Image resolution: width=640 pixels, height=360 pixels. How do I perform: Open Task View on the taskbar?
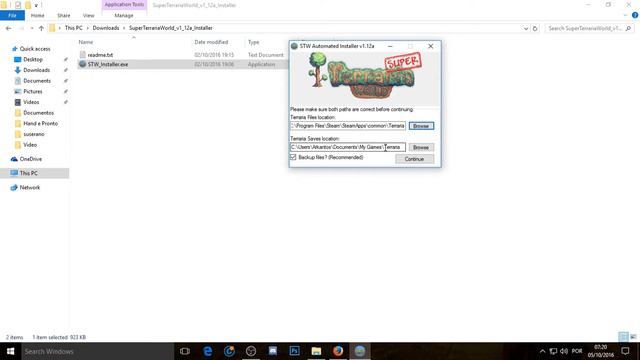tap(185, 351)
